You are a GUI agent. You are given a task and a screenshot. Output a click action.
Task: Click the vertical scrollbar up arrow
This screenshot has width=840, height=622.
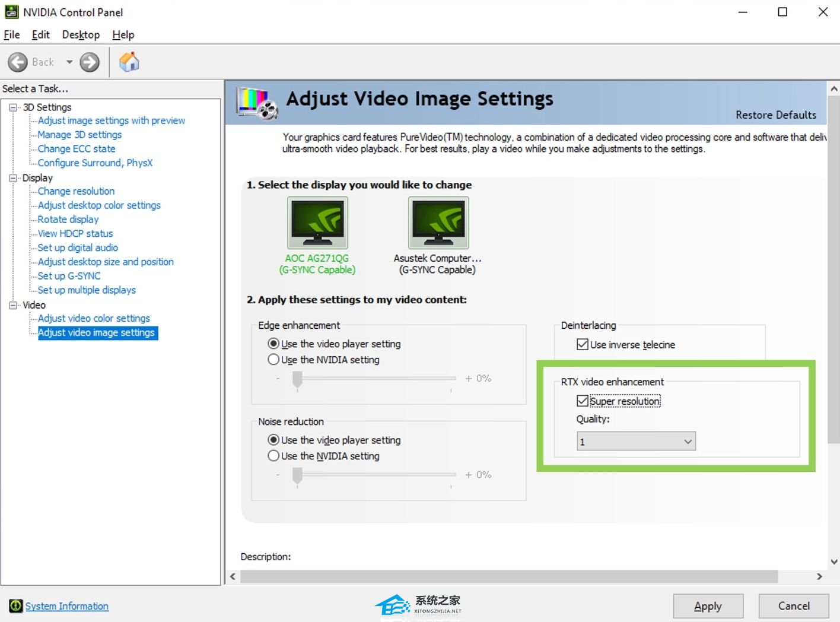[833, 89]
